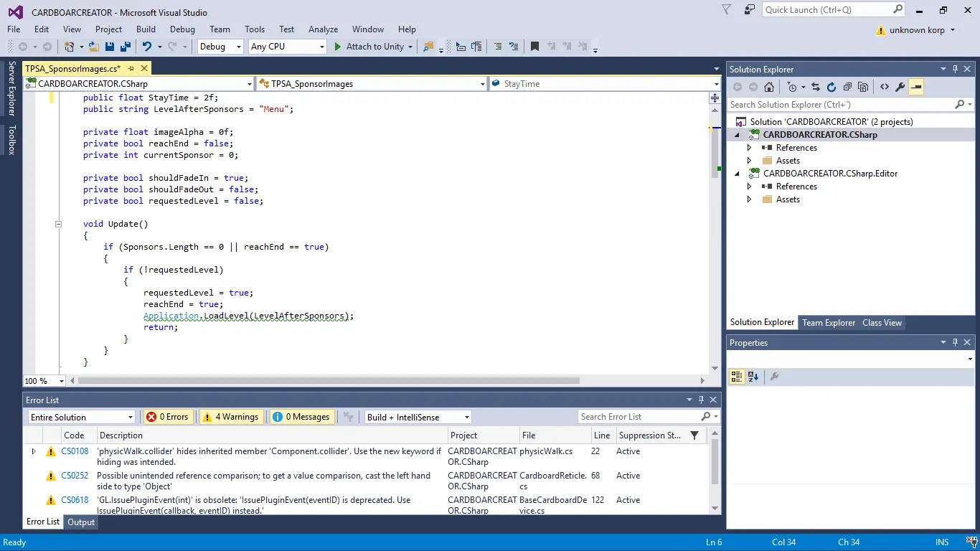The height and width of the screenshot is (551, 980).
Task: Expand the CS0108 warning row
Action: [x=33, y=451]
